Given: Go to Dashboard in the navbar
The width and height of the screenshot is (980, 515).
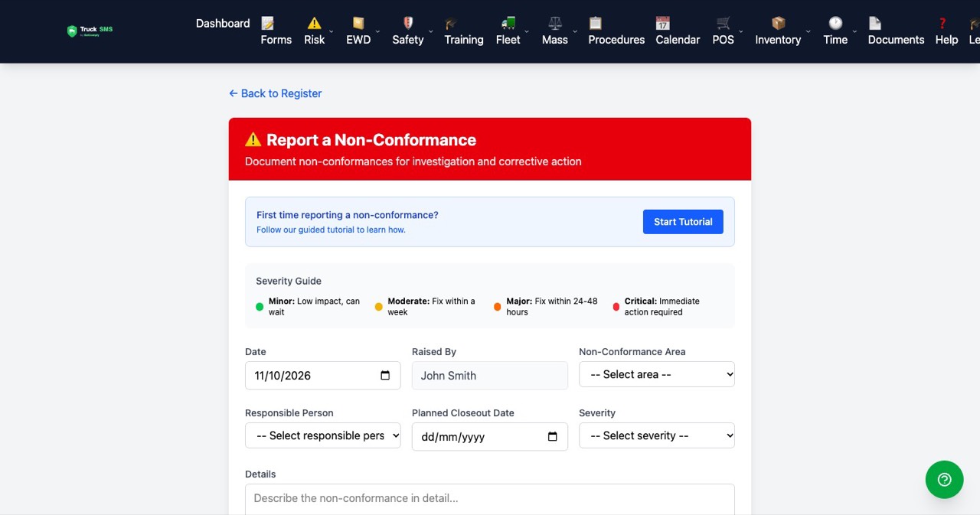Looking at the screenshot, I should coord(223,23).
